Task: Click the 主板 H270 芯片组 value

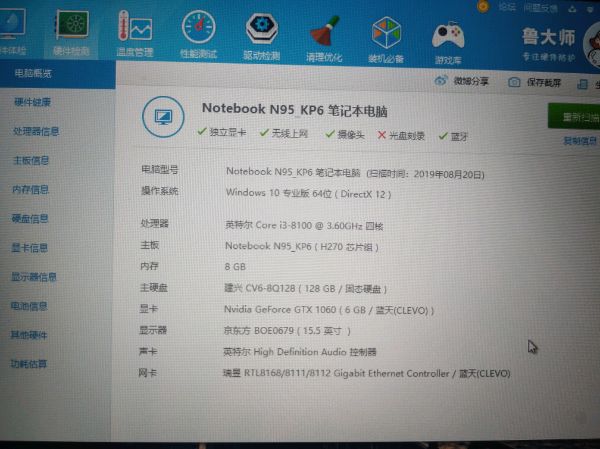Action: [x=302, y=246]
